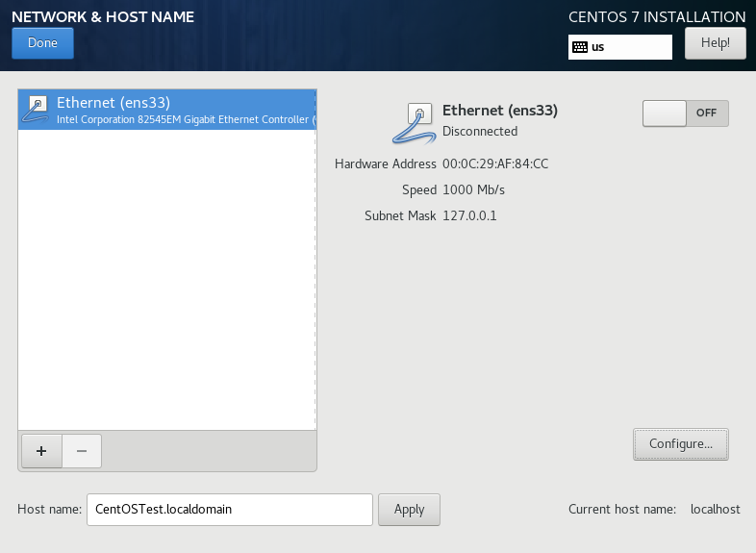Add a new network device with plus
Viewport: 756px width, 553px height.
pos(41,451)
